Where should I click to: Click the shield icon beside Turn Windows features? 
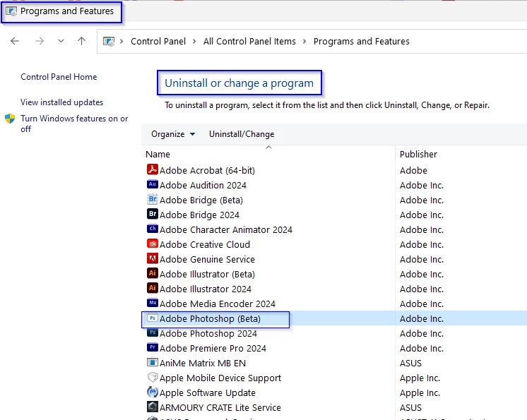point(10,119)
